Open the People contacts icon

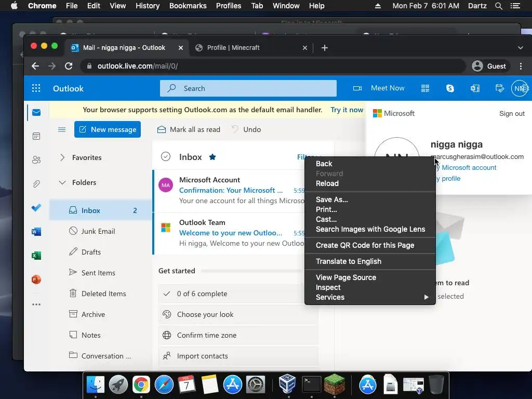coord(36,160)
